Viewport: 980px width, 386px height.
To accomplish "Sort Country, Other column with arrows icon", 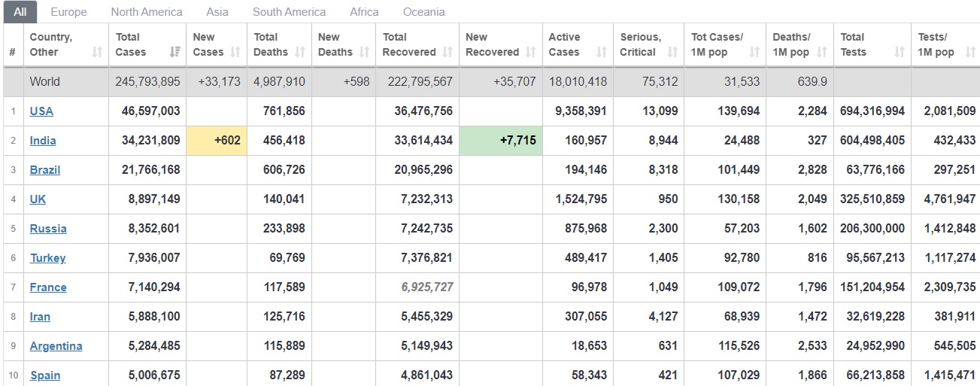I will coord(97,52).
